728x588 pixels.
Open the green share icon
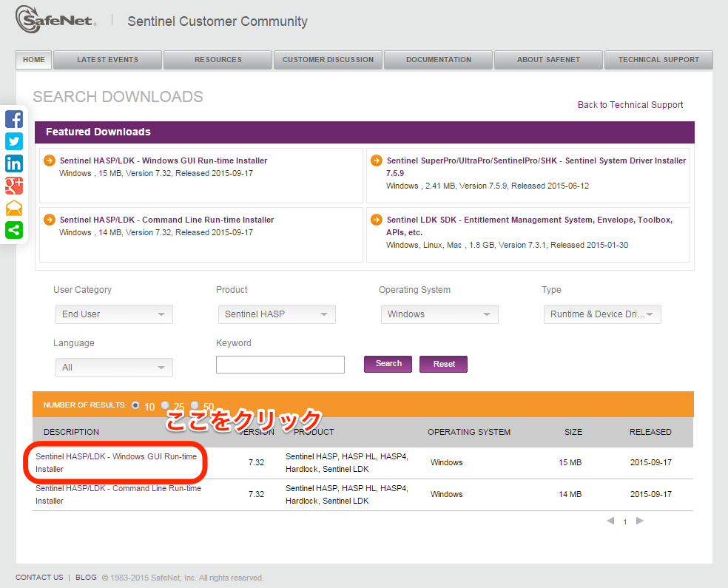[14, 230]
